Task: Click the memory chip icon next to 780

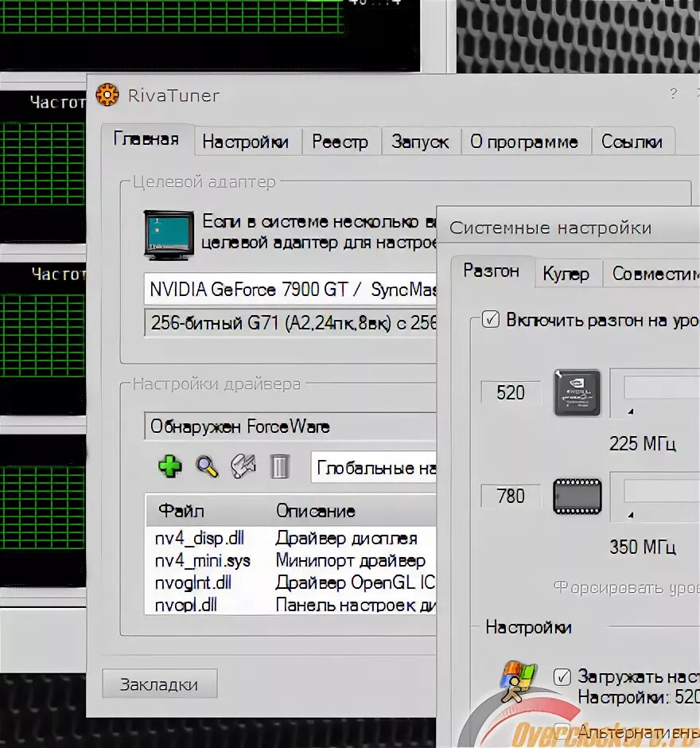Action: (x=577, y=496)
